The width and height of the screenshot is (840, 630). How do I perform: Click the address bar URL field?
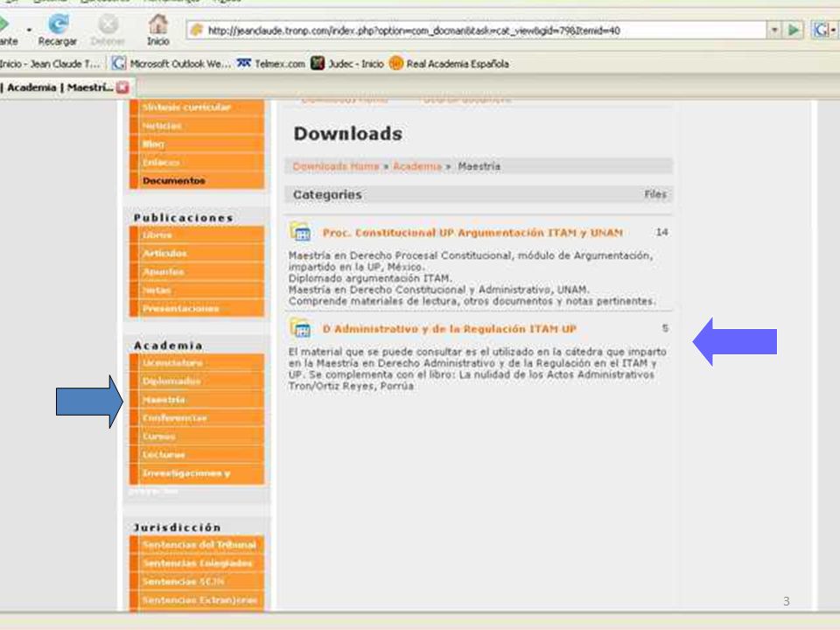pos(478,30)
